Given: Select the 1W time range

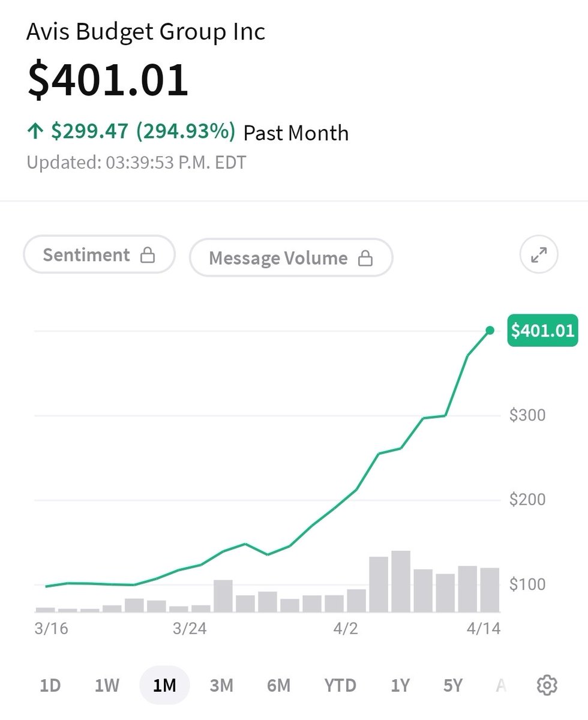Looking at the screenshot, I should pyautogui.click(x=107, y=685).
